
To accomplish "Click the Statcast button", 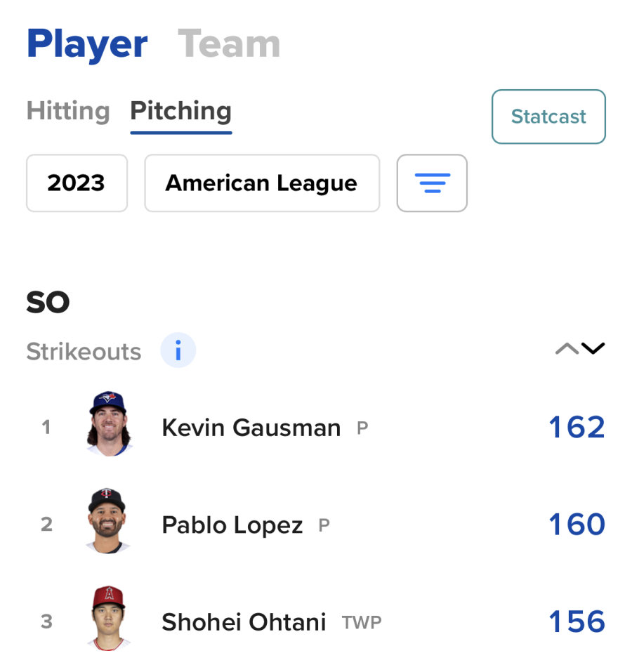I will 548,117.
